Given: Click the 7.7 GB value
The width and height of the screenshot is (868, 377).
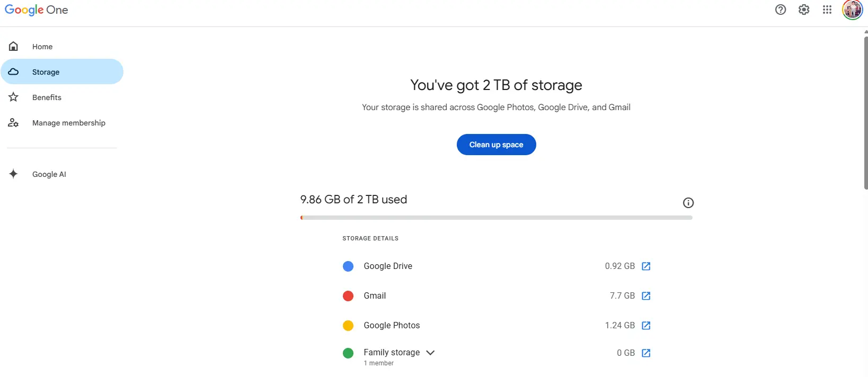Looking at the screenshot, I should tap(622, 296).
